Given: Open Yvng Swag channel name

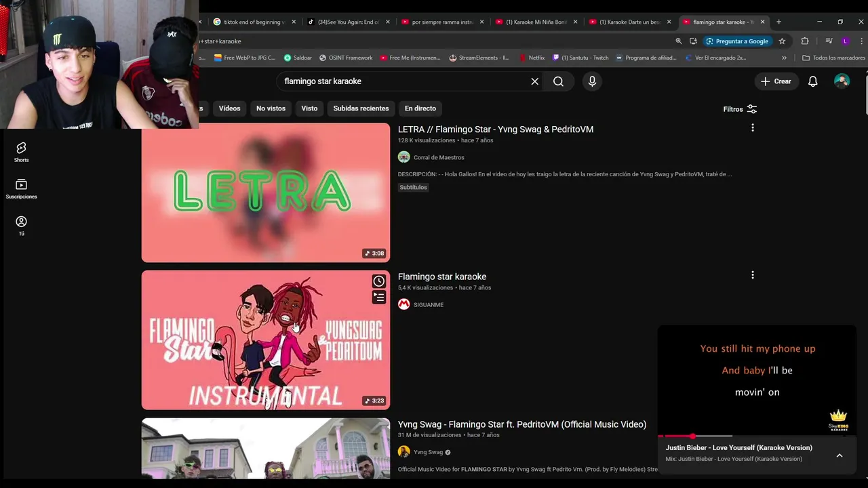Looking at the screenshot, I should pos(428,452).
